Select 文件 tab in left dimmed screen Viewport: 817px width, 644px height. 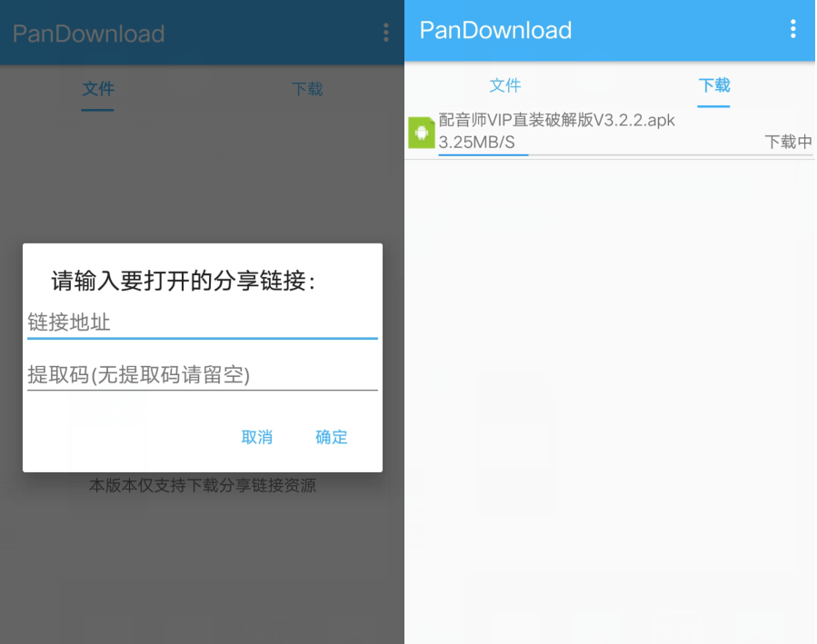(98, 88)
